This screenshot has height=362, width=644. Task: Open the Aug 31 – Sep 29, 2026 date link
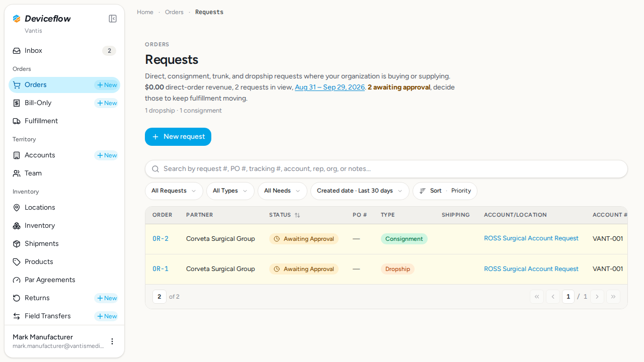(x=330, y=87)
